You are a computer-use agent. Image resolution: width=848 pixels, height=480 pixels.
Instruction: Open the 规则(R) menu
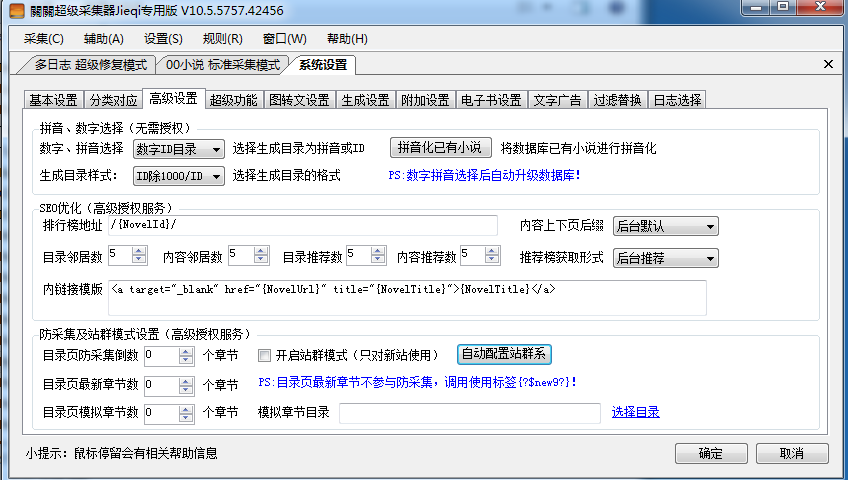[222, 39]
